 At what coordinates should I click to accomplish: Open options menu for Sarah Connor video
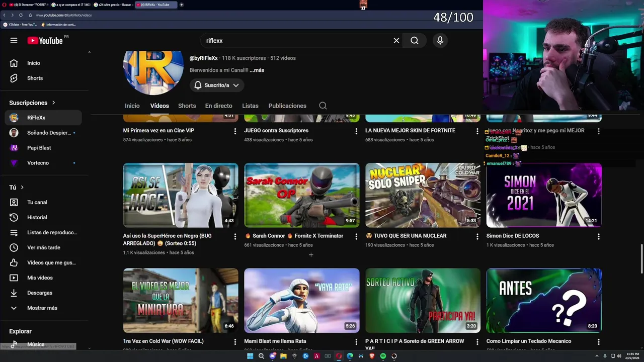356,236
